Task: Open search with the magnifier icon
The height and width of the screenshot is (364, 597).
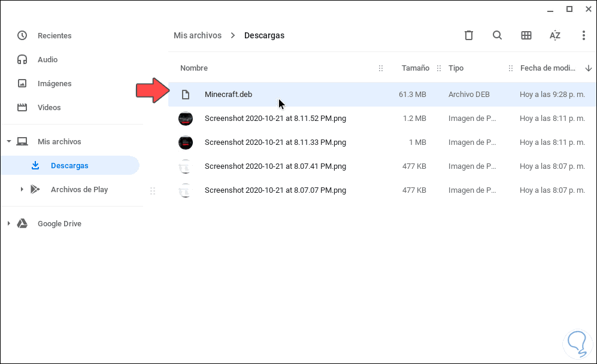Action: (x=497, y=35)
